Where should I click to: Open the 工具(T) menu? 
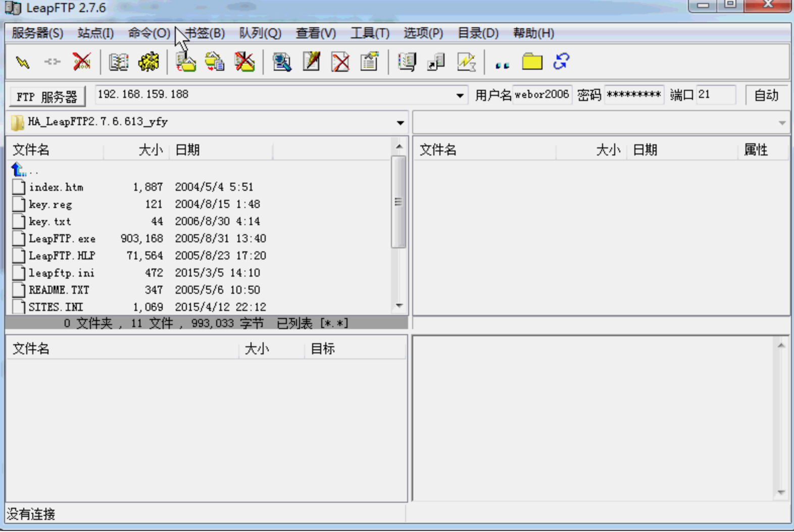click(x=370, y=33)
